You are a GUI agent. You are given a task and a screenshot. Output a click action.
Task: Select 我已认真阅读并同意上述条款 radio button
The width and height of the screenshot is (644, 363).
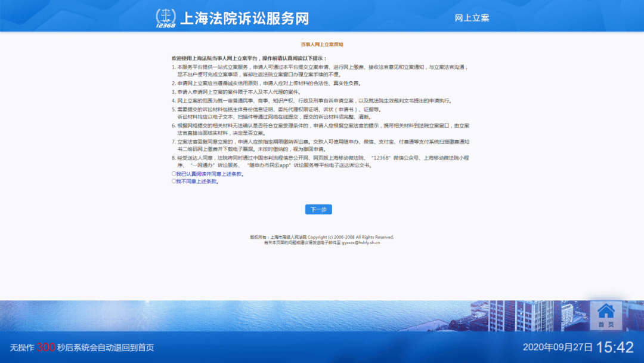(x=174, y=174)
